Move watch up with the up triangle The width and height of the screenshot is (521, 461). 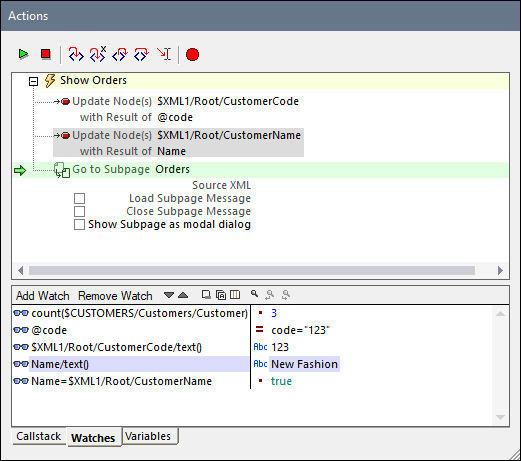[x=183, y=295]
